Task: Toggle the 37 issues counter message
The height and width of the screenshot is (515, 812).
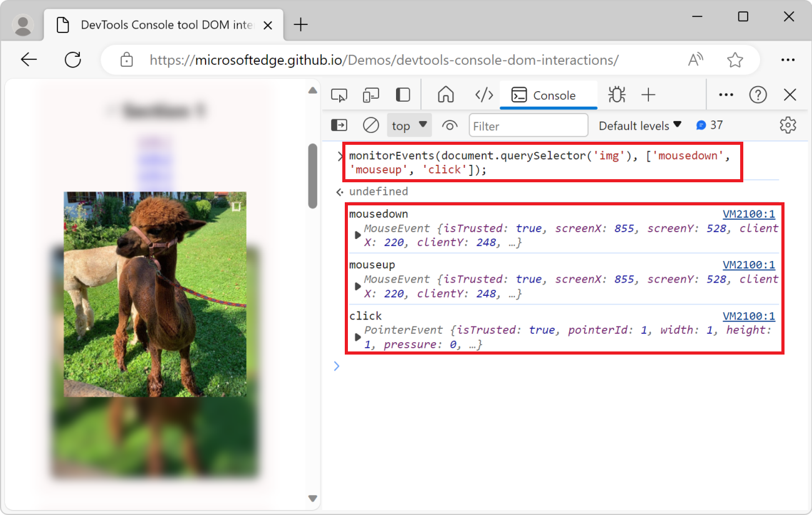Action: point(710,125)
